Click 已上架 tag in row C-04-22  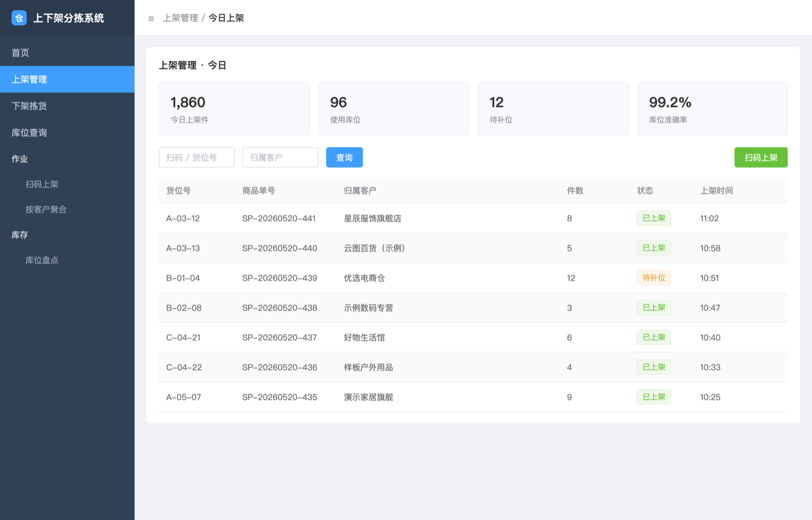click(x=654, y=367)
